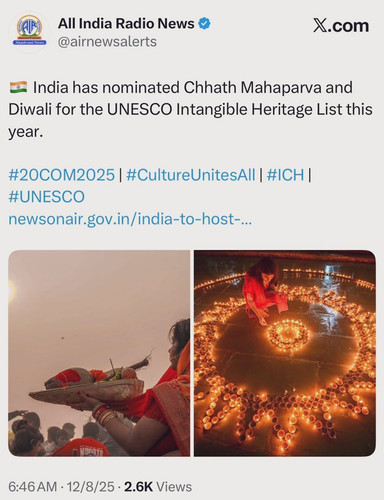Click the India flag emoji in the tweet
Image resolution: width=384 pixels, height=500 pixels.
18,87
